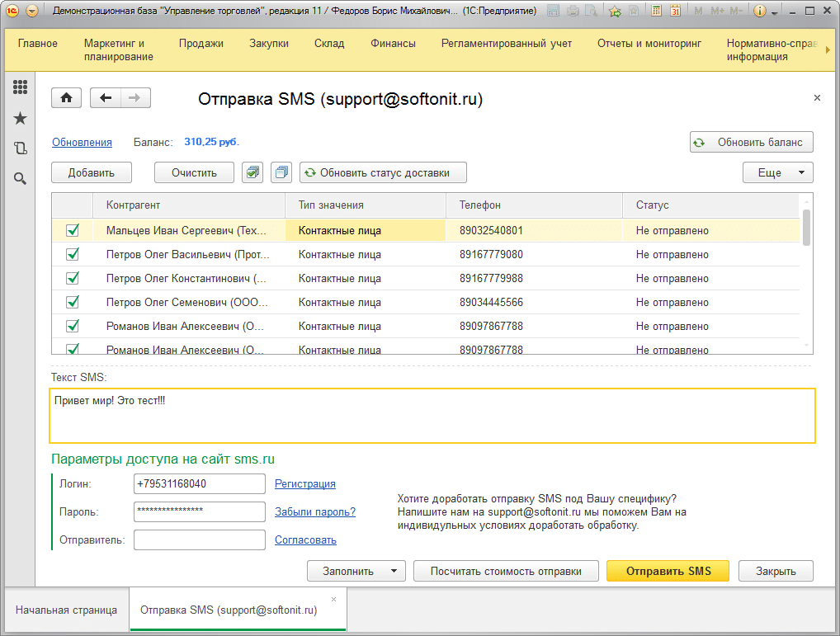This screenshot has width=840, height=636.
Task: Click the back arrow navigation button
Action: (x=105, y=98)
